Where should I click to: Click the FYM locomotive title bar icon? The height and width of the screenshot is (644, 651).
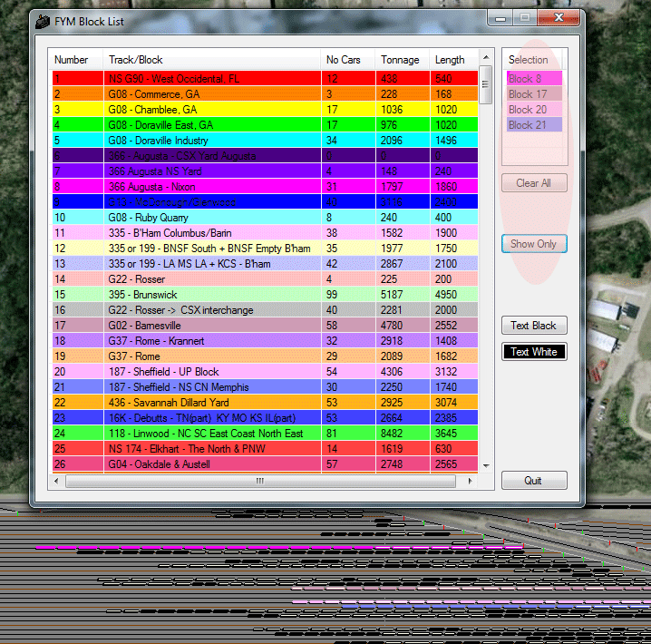click(x=43, y=22)
